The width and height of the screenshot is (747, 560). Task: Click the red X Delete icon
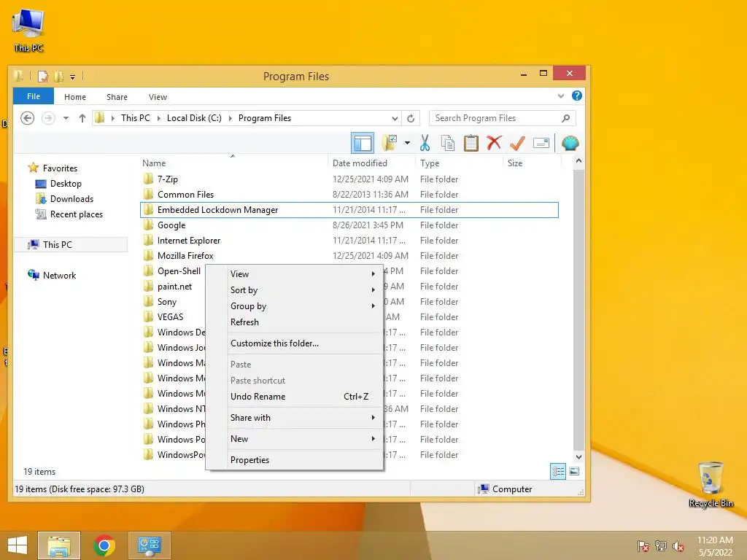[494, 143]
